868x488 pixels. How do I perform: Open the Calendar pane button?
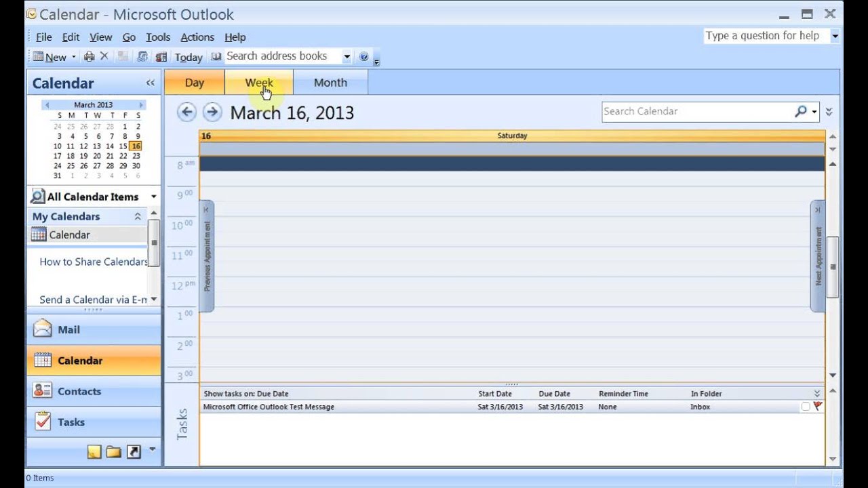pos(94,361)
